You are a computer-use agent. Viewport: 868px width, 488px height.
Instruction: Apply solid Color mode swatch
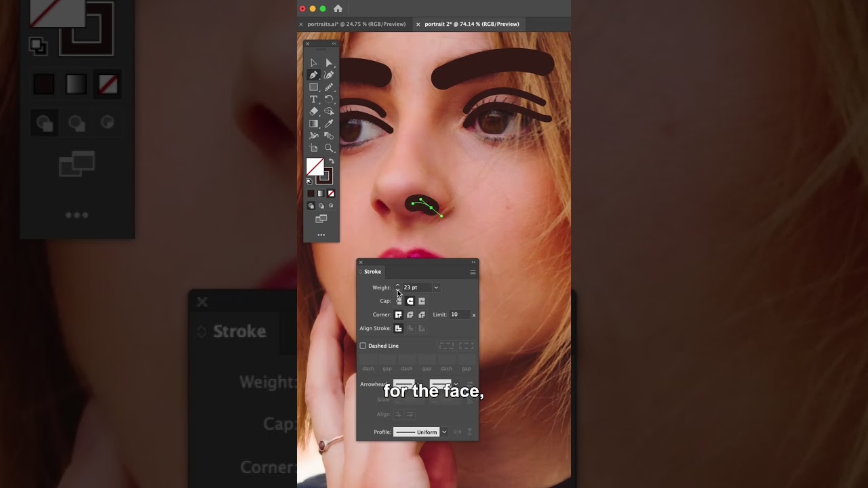tap(311, 194)
